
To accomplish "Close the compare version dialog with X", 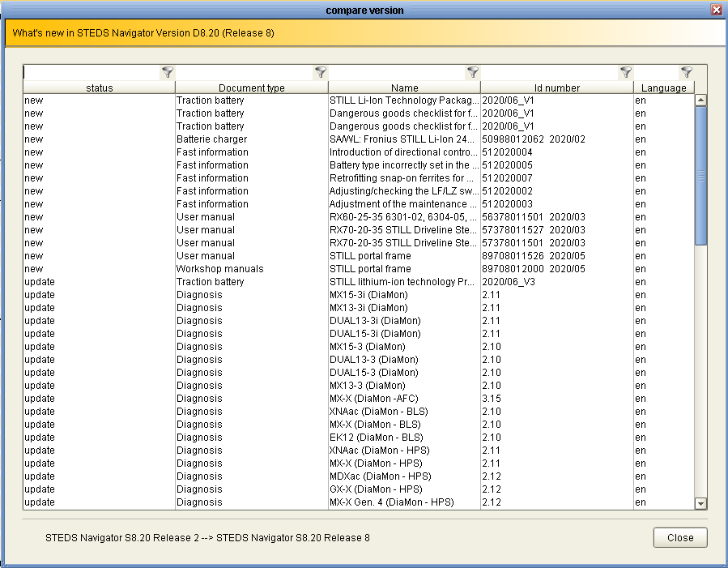I will 717,10.
